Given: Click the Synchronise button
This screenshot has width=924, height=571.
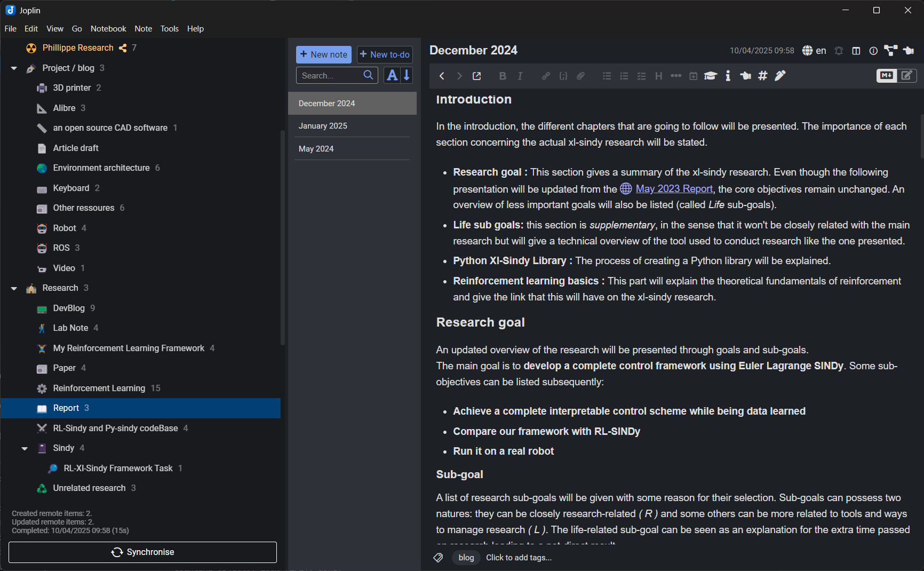Looking at the screenshot, I should click(x=142, y=552).
